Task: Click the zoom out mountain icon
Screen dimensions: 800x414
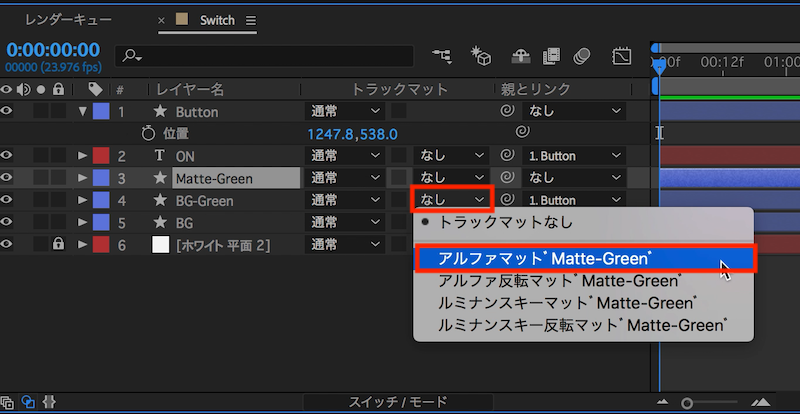Action: click(663, 402)
